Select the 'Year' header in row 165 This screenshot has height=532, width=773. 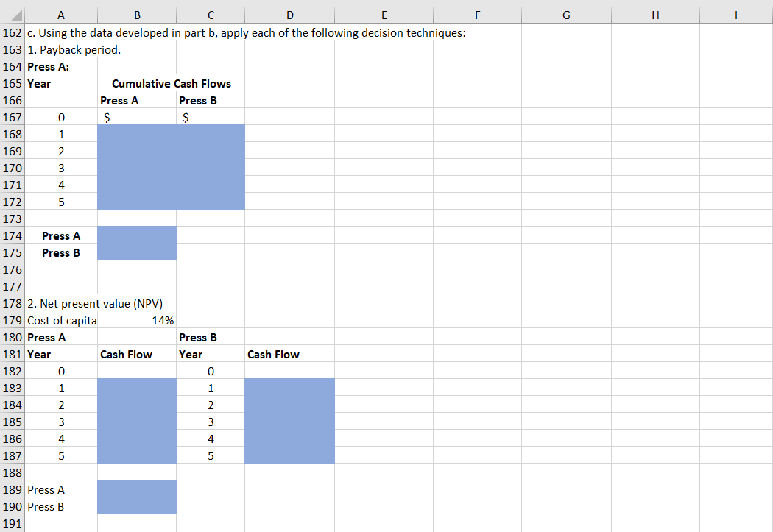point(61,83)
